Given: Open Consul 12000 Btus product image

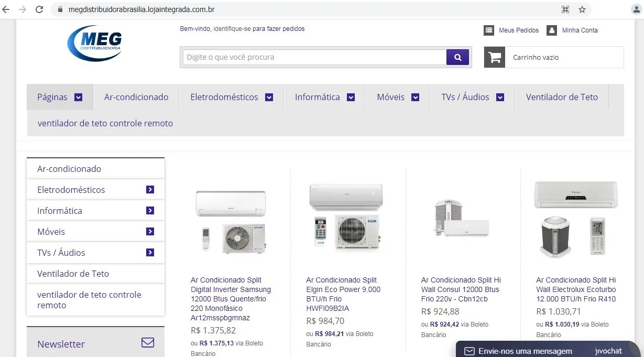Looking at the screenshot, I should pyautogui.click(x=462, y=218).
